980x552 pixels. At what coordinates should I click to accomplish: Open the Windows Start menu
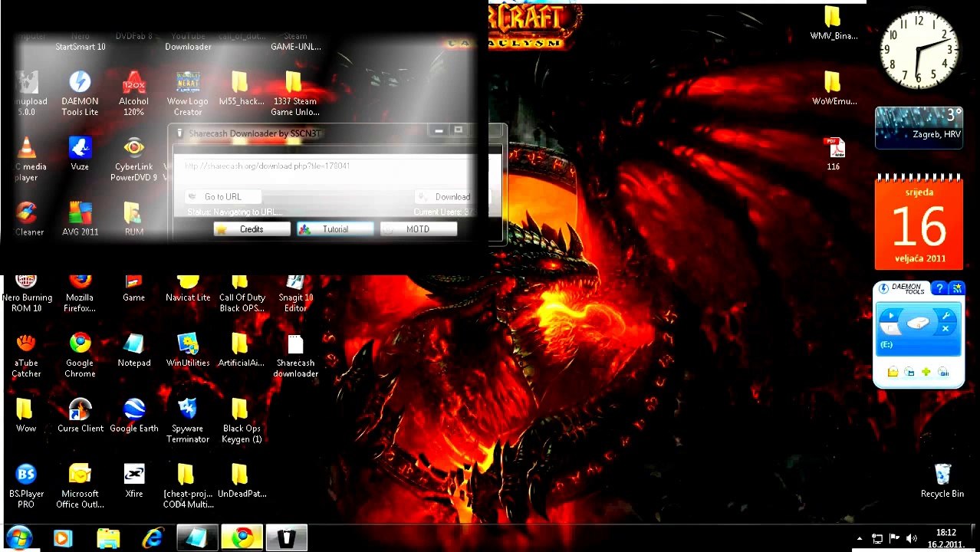tap(18, 537)
